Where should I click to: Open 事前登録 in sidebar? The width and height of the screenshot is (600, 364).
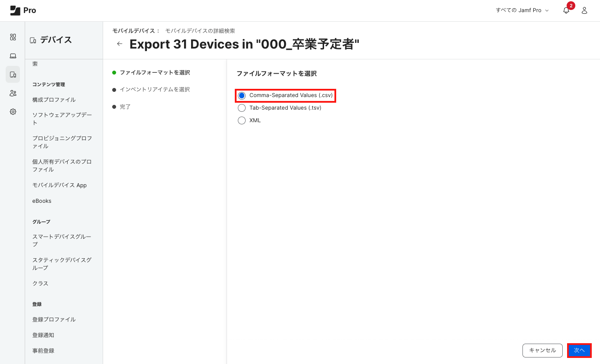43,351
